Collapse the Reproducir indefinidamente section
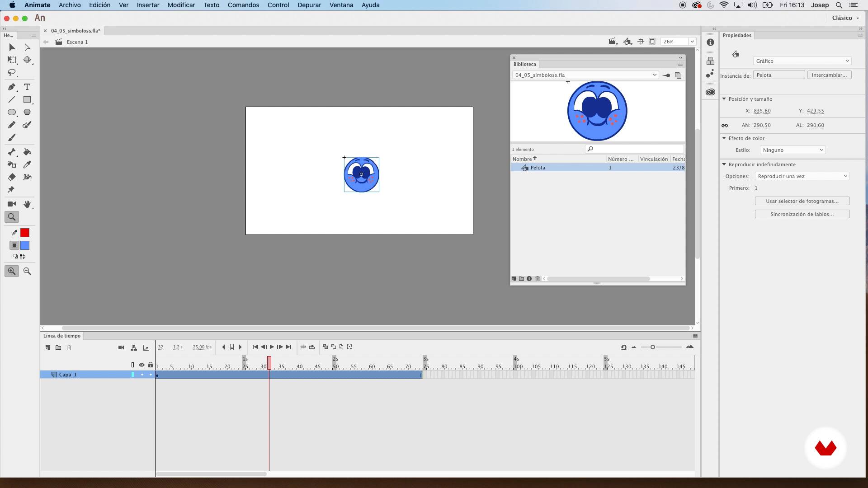Image resolution: width=868 pixels, height=488 pixels. pos(724,164)
